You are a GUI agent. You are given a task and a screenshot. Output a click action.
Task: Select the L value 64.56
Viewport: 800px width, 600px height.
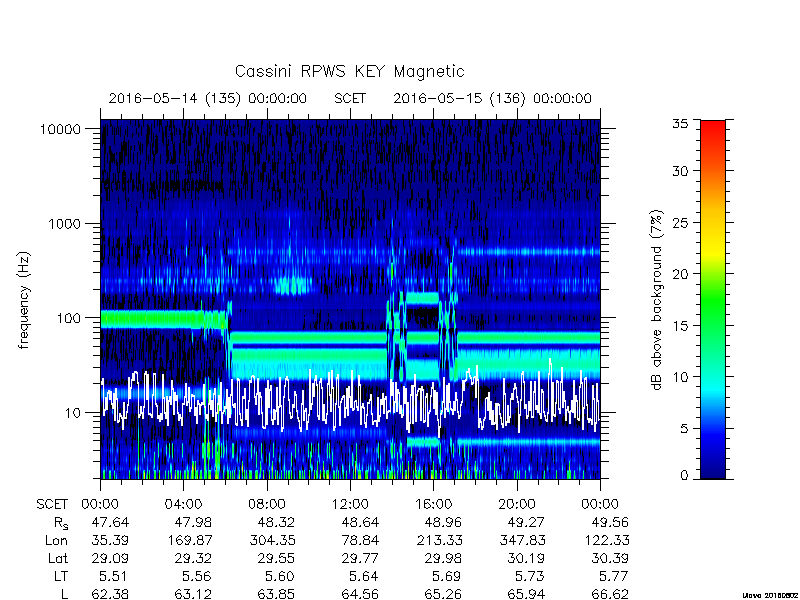(x=360, y=594)
